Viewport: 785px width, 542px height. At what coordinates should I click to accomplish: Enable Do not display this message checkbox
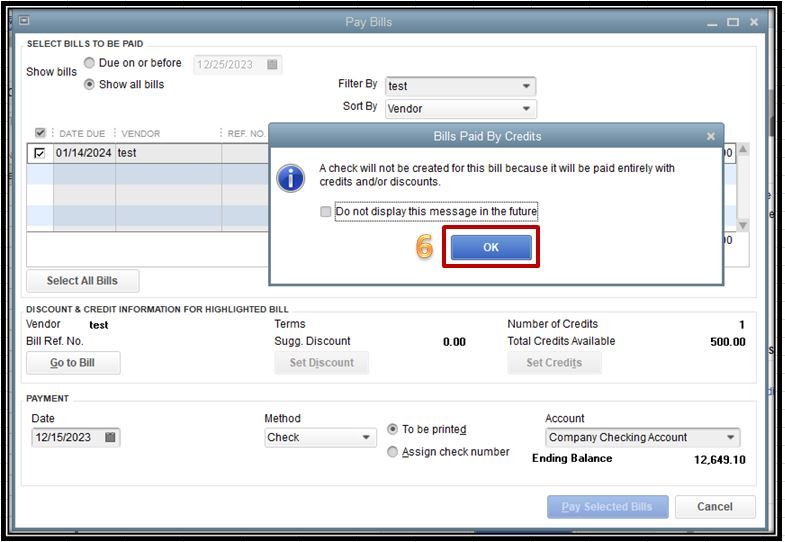point(325,211)
